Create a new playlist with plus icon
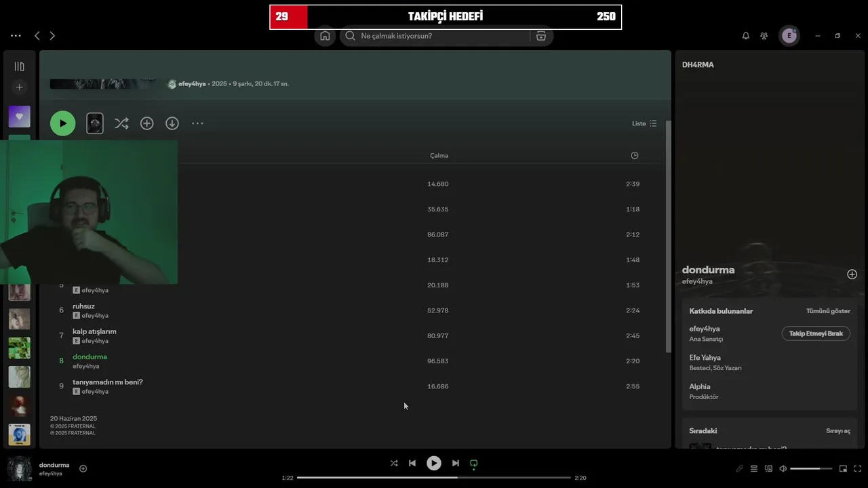The width and height of the screenshot is (868, 488). click(x=19, y=87)
